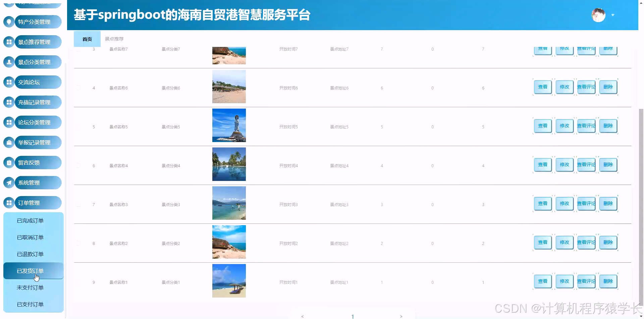The width and height of the screenshot is (644, 319).
Task: Switch to 景点推荐 tab
Action: [x=114, y=39]
